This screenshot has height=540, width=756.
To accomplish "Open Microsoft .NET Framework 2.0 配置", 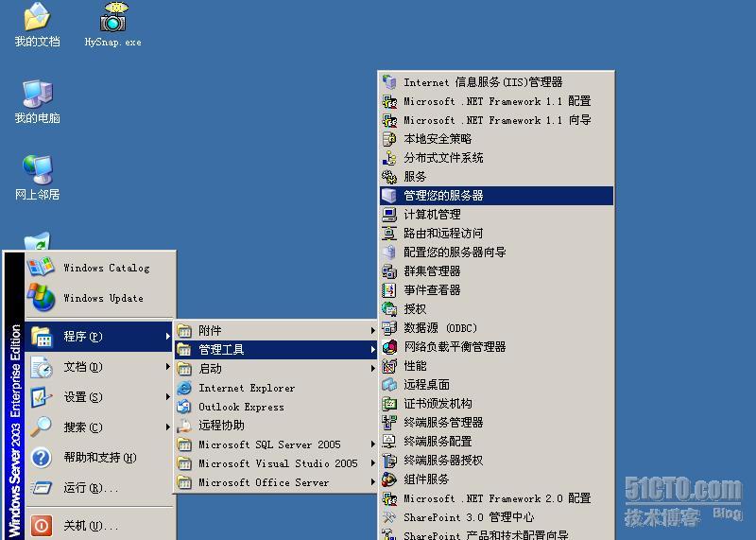I will (497, 498).
